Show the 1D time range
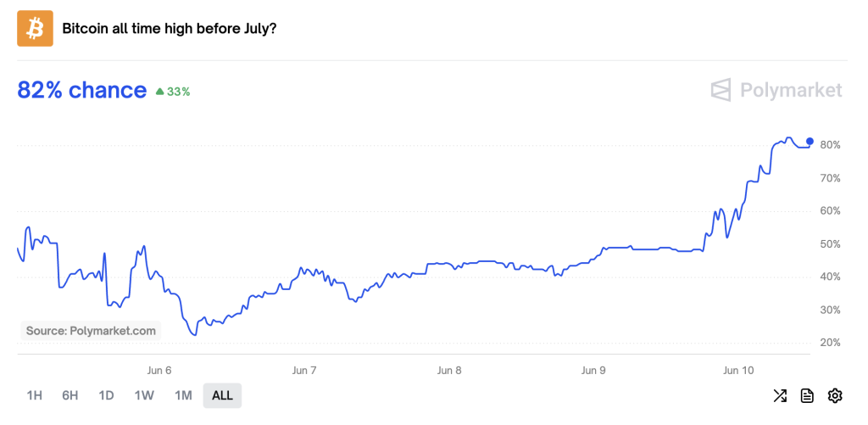The width and height of the screenshot is (868, 425). (106, 395)
